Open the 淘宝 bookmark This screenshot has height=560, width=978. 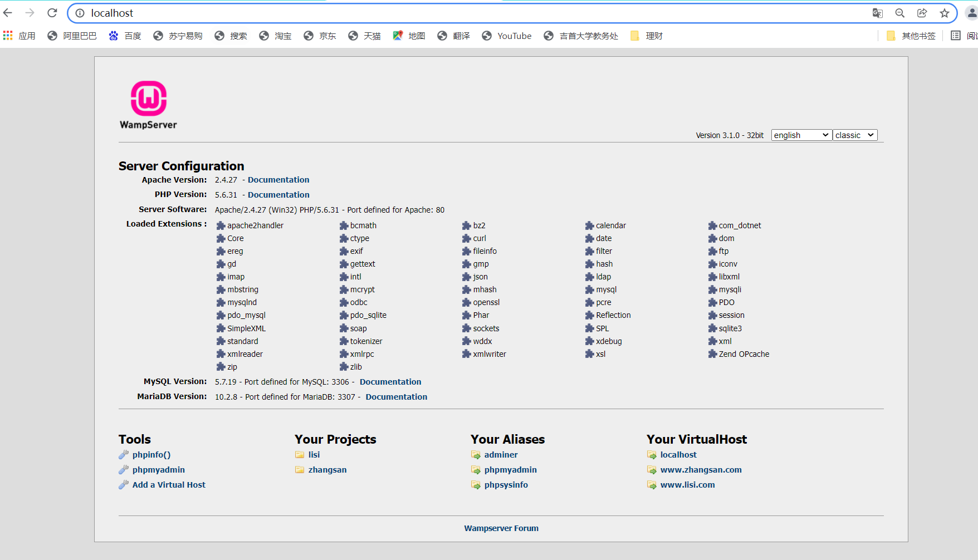[275, 36]
